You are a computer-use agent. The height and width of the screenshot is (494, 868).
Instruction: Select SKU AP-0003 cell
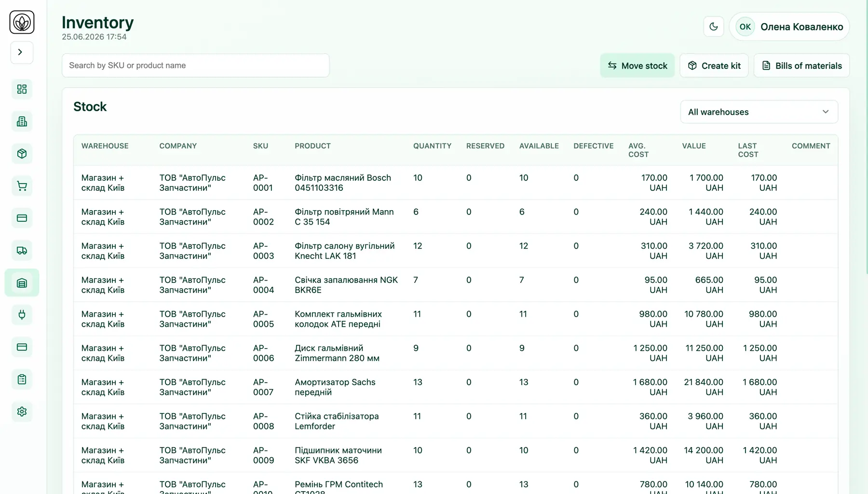[x=263, y=251]
